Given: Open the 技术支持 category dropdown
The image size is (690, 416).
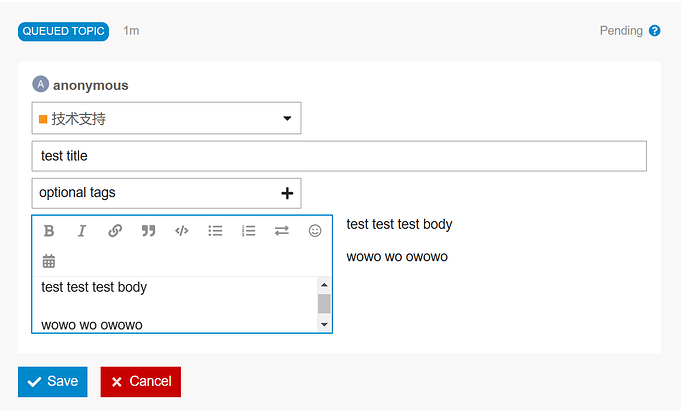Looking at the screenshot, I should [166, 118].
